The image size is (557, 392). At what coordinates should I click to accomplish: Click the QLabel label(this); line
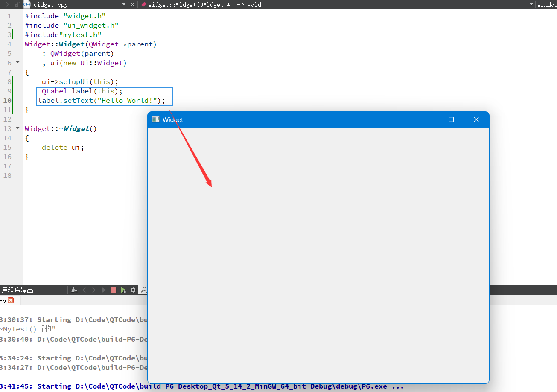(82, 91)
